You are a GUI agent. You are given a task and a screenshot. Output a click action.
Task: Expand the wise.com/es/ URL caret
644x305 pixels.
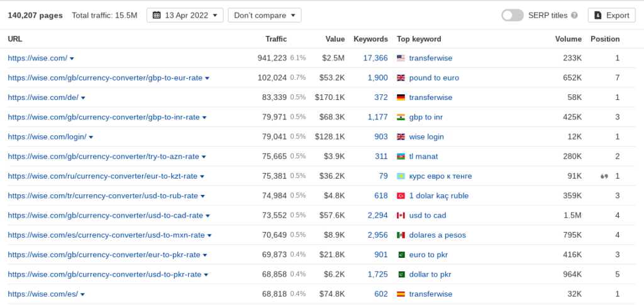82,295
